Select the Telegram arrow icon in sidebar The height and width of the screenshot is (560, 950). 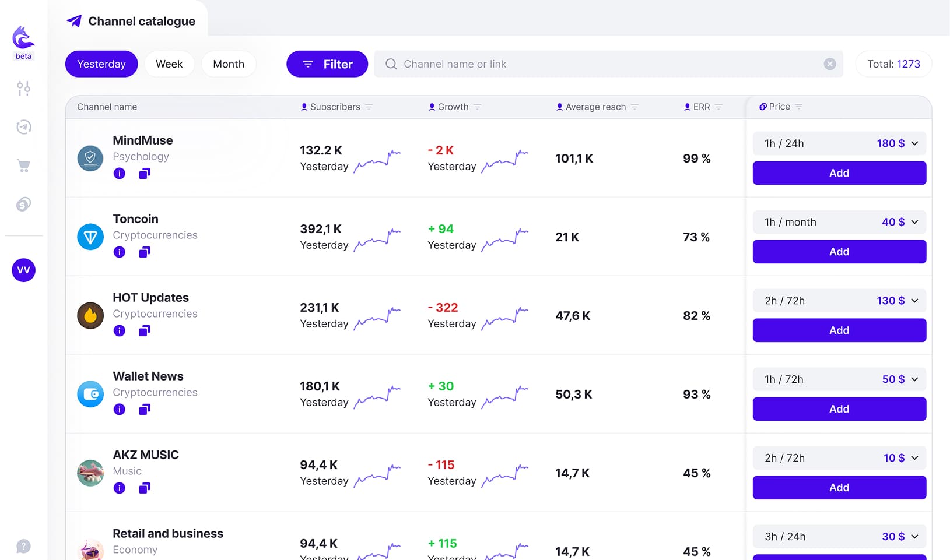click(23, 127)
